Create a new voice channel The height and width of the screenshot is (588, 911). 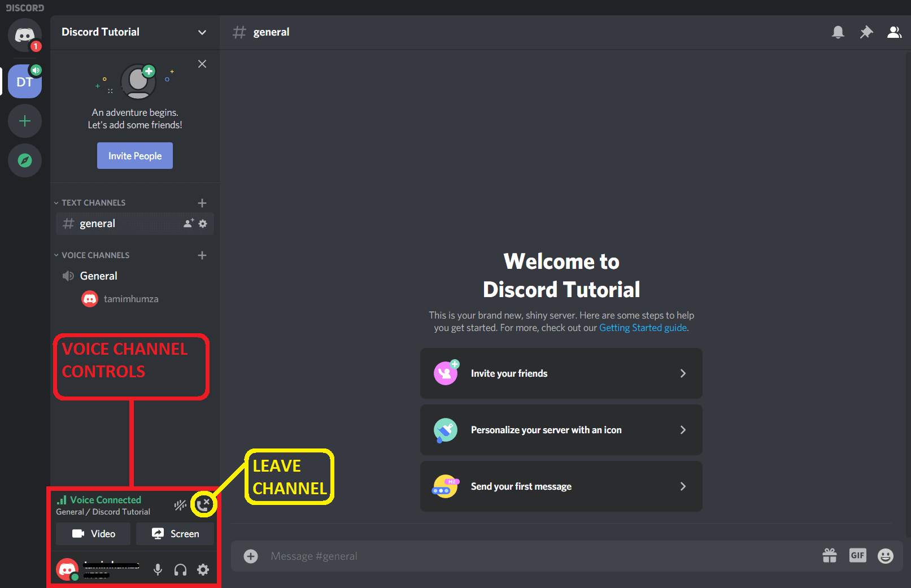coord(202,255)
